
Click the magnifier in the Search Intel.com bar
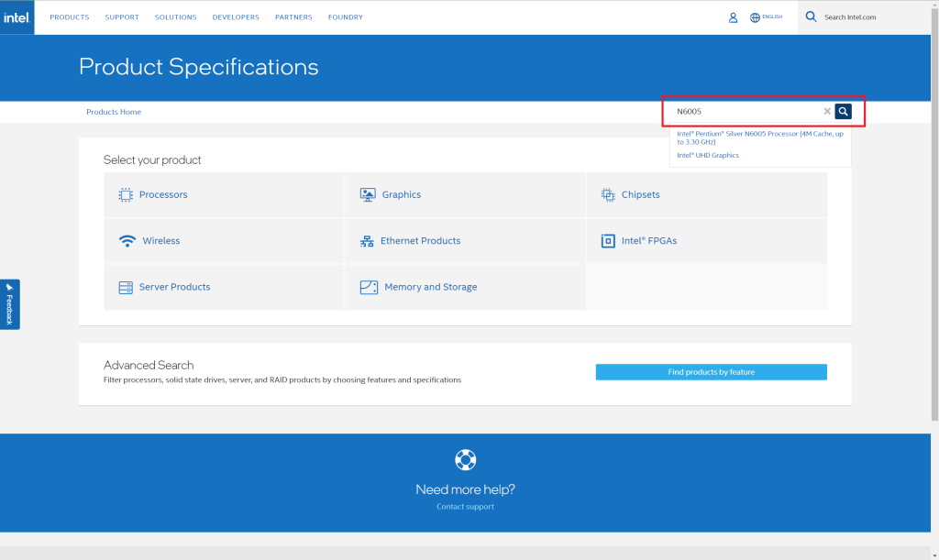(x=811, y=16)
